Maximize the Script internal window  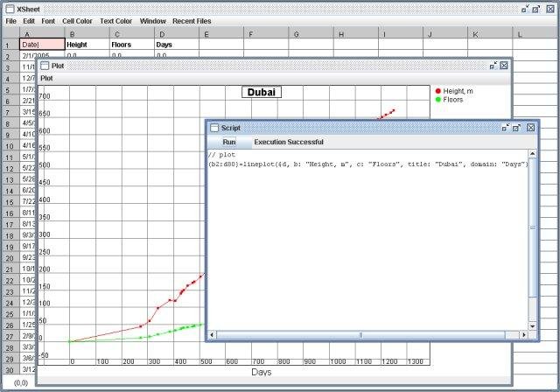(516, 128)
